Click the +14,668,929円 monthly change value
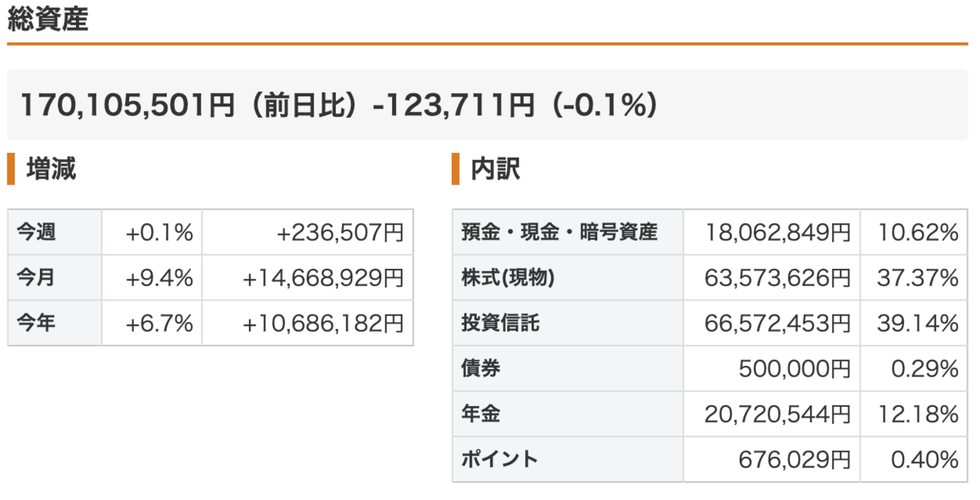This screenshot has height=500, width=980. click(323, 278)
